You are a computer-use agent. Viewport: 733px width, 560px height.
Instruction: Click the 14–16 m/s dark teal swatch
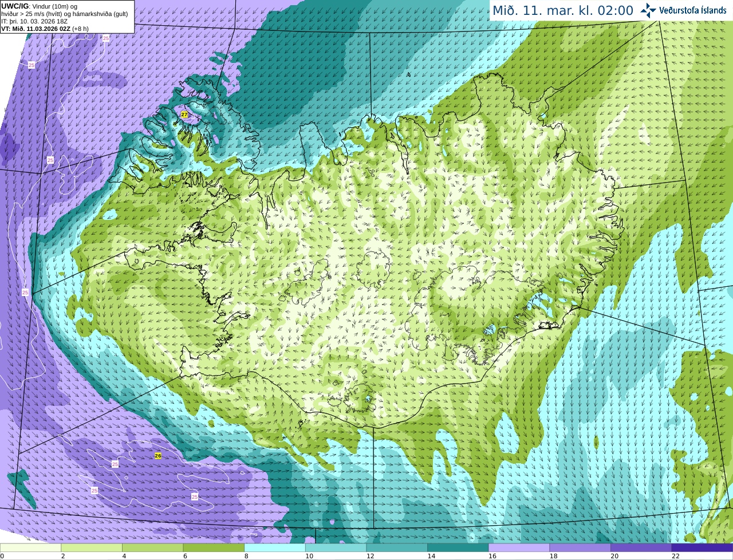pos(458,547)
